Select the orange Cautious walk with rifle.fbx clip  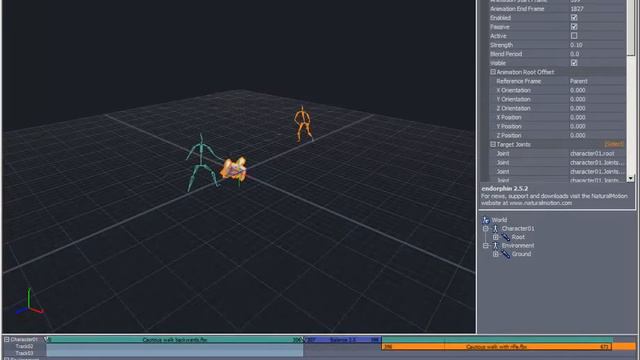pos(496,347)
